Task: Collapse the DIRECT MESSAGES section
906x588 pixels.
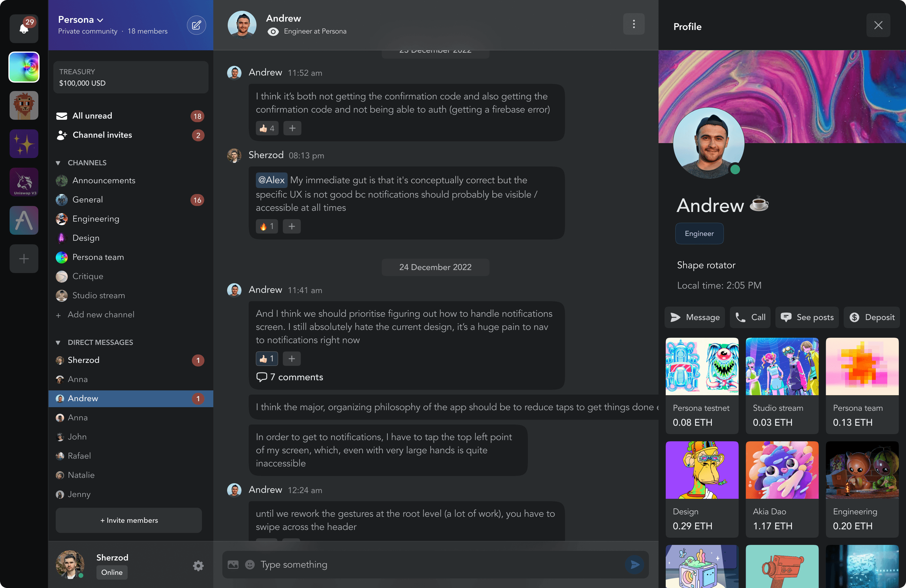Action: 58,343
